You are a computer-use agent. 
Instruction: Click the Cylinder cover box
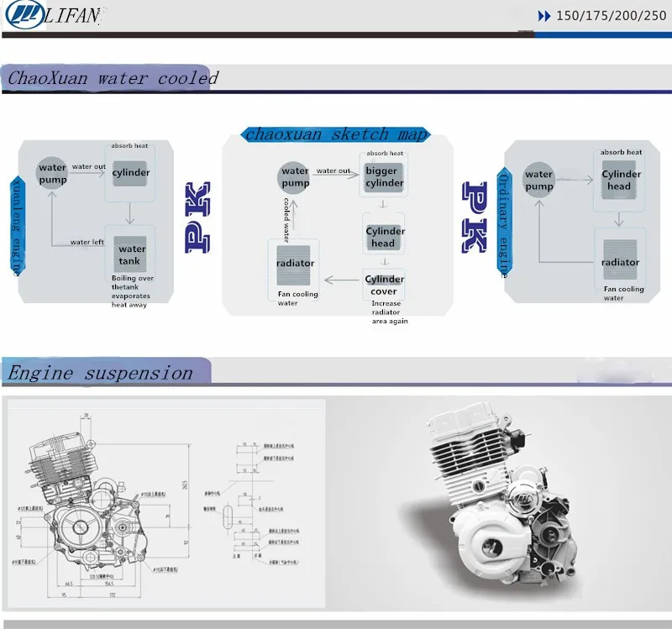tap(384, 285)
